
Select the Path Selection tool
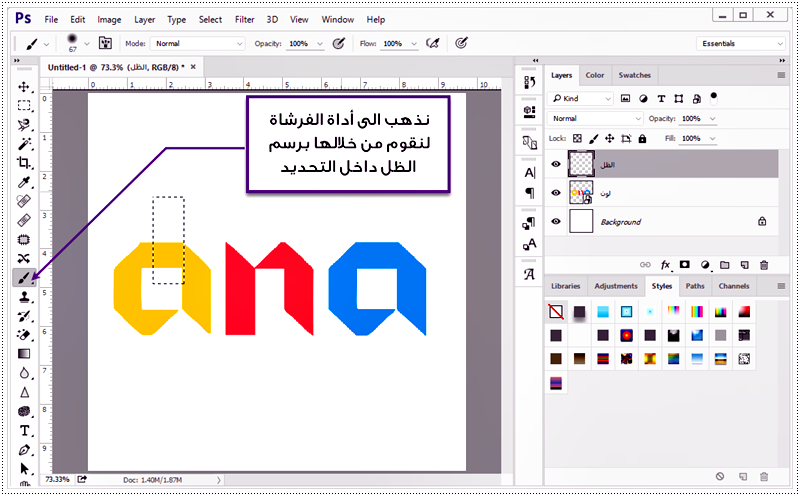(24, 468)
